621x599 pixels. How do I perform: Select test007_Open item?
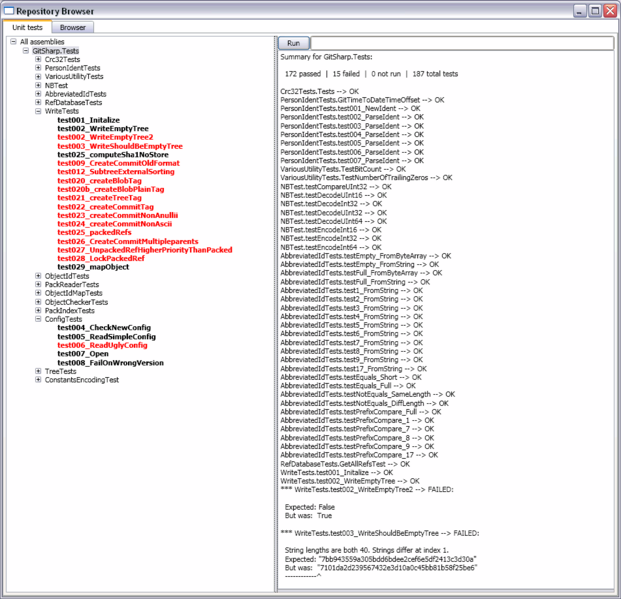coord(83,354)
